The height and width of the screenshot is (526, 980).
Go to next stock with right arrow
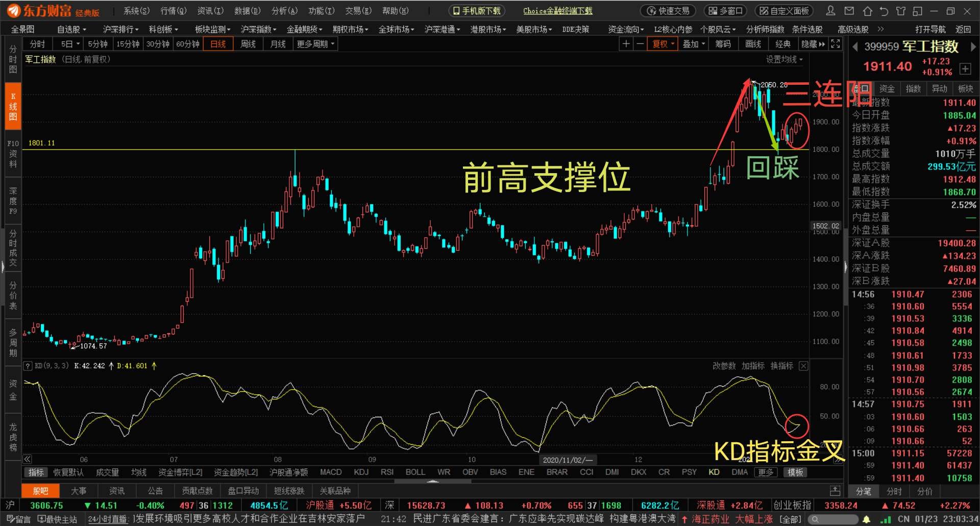(x=973, y=47)
